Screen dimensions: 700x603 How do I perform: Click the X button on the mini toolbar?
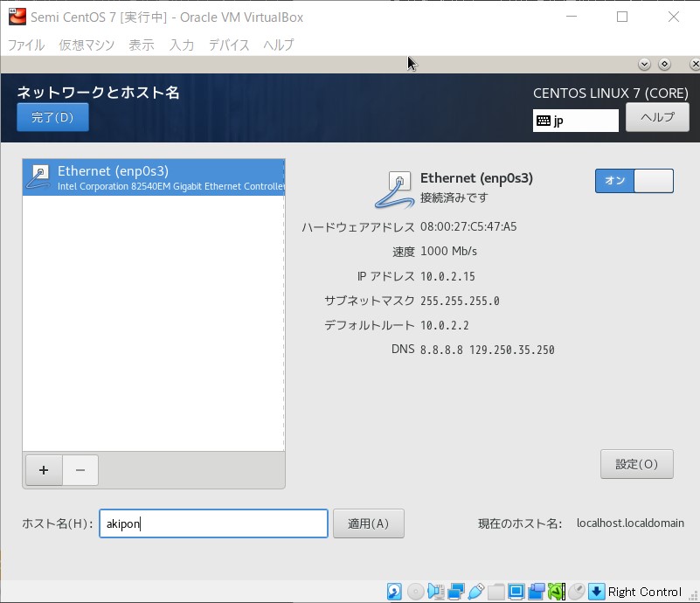click(694, 65)
